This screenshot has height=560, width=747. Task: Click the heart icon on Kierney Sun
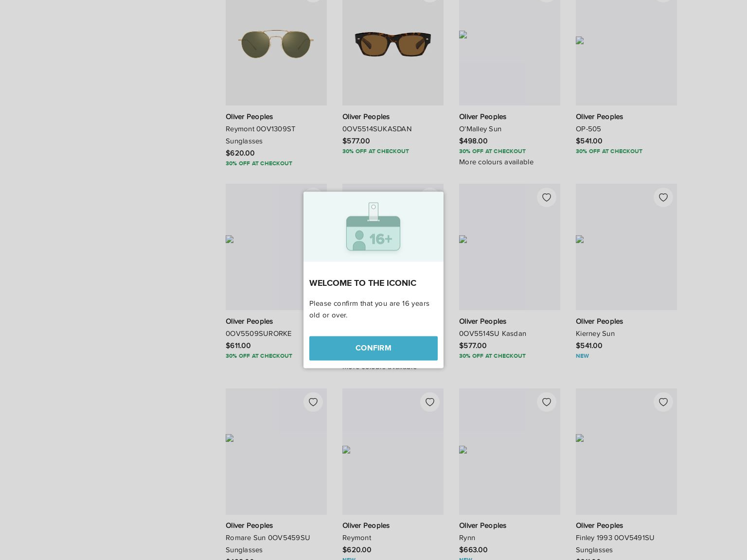(x=663, y=197)
